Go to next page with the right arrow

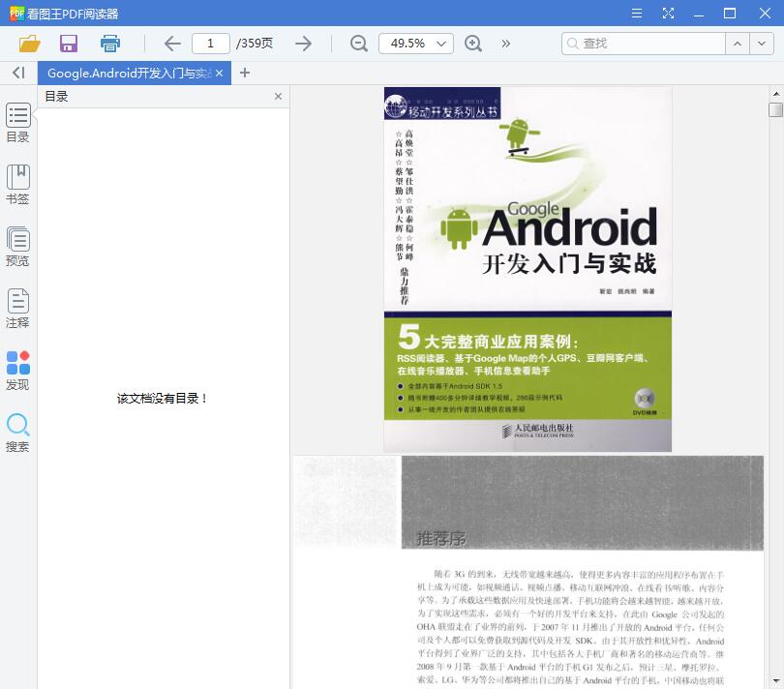pyautogui.click(x=303, y=44)
